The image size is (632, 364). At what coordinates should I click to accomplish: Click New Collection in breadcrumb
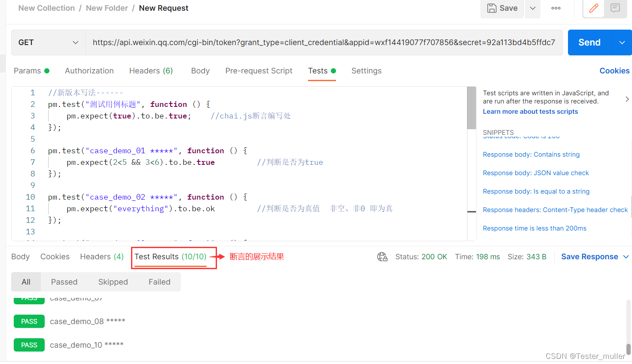tap(46, 8)
